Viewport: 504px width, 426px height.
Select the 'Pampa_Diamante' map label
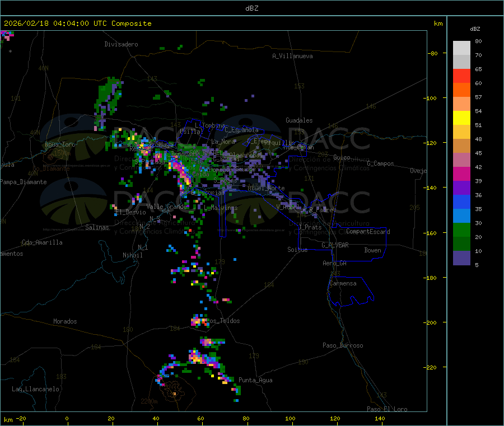24,182
